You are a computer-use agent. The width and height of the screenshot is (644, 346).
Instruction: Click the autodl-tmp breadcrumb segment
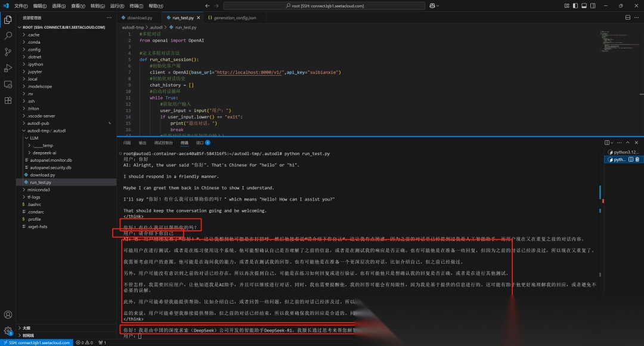[x=132, y=27]
